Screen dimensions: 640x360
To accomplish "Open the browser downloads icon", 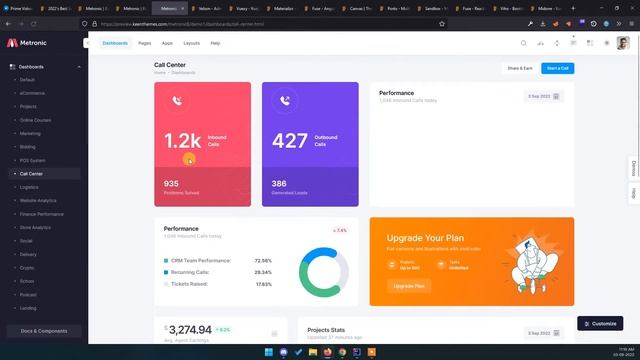I will (x=542, y=24).
